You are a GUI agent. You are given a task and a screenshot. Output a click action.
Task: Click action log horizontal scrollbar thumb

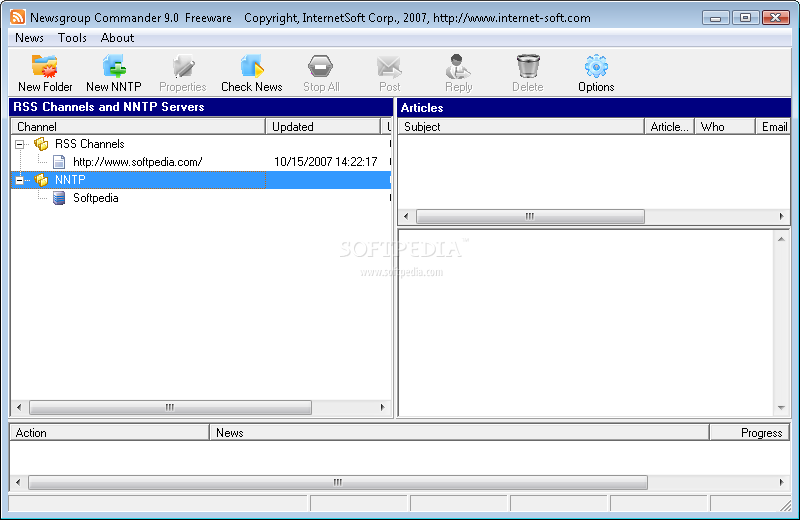(x=338, y=482)
